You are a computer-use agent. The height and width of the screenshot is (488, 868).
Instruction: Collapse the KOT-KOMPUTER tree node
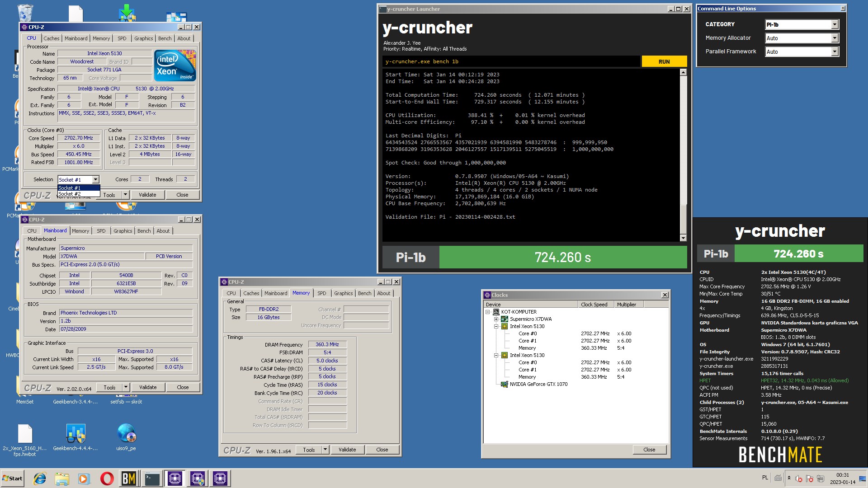(487, 312)
